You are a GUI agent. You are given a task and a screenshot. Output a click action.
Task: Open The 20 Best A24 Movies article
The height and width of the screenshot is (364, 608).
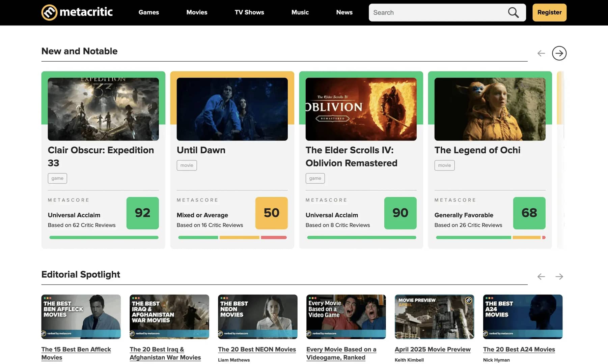519,350
